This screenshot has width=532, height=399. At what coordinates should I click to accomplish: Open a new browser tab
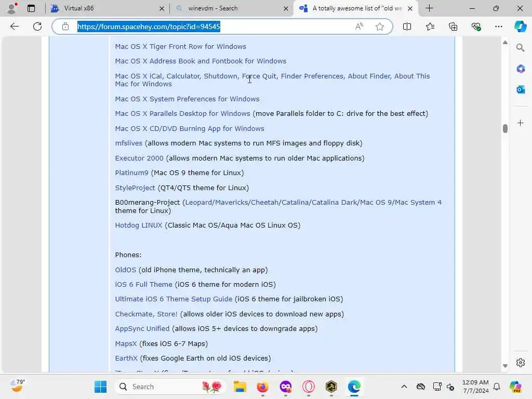(429, 8)
